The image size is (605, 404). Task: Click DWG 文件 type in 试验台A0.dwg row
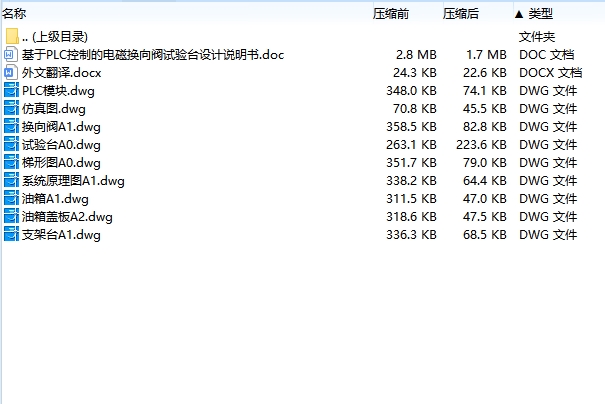[548, 145]
